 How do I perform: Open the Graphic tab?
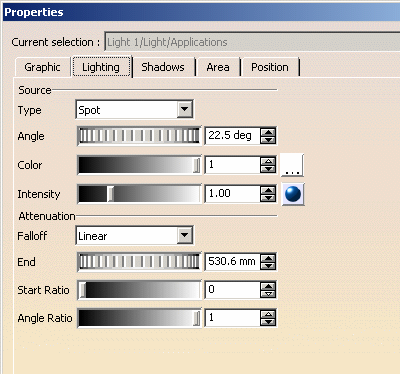click(x=42, y=67)
